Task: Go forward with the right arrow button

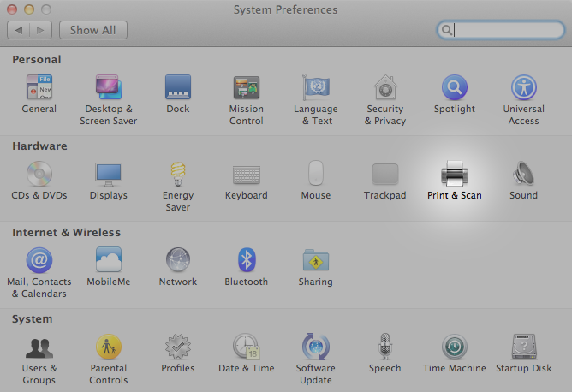Action: pos(41,30)
